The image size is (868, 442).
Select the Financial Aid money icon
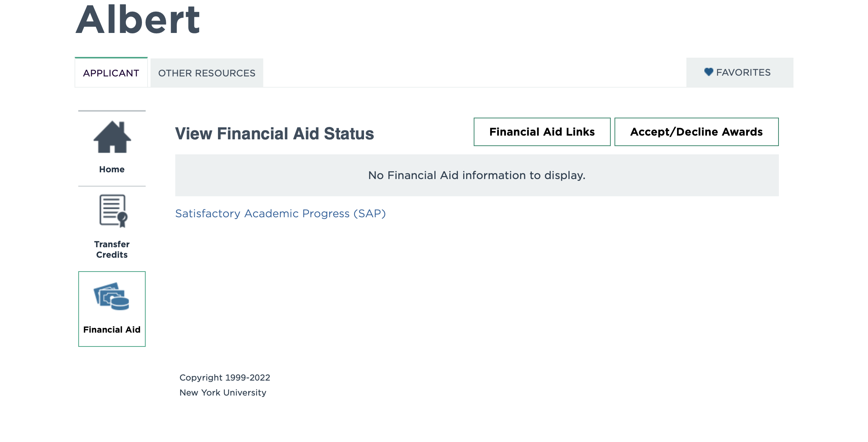(111, 297)
